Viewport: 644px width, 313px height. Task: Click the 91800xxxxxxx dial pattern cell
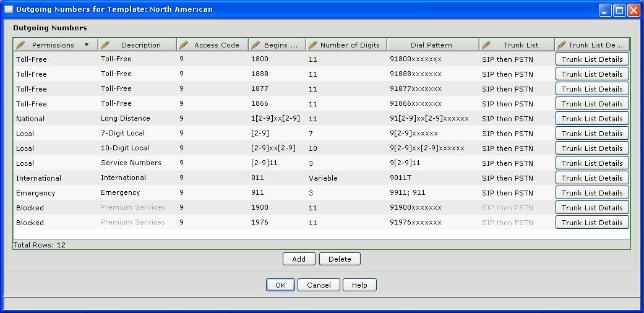click(x=433, y=59)
